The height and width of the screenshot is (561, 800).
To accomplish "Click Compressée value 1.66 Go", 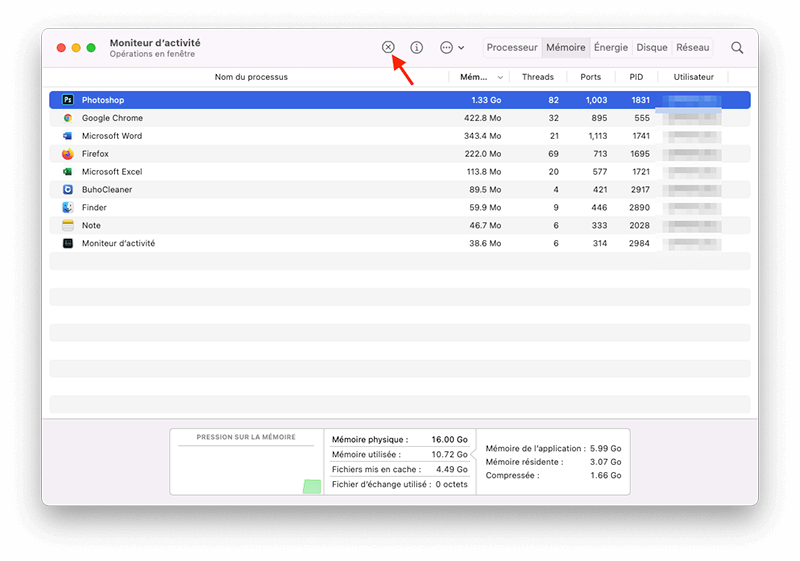I will pyautogui.click(x=606, y=475).
